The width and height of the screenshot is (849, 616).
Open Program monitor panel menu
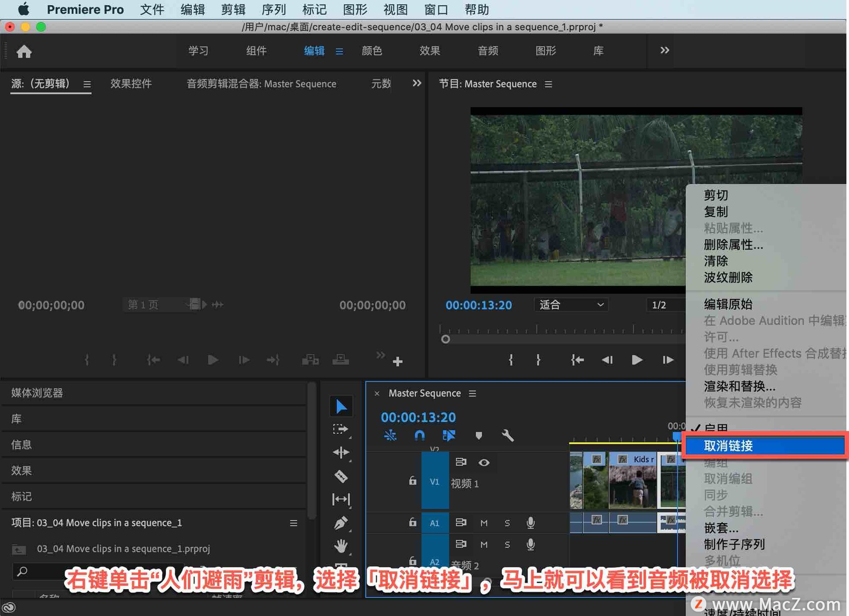548,84
